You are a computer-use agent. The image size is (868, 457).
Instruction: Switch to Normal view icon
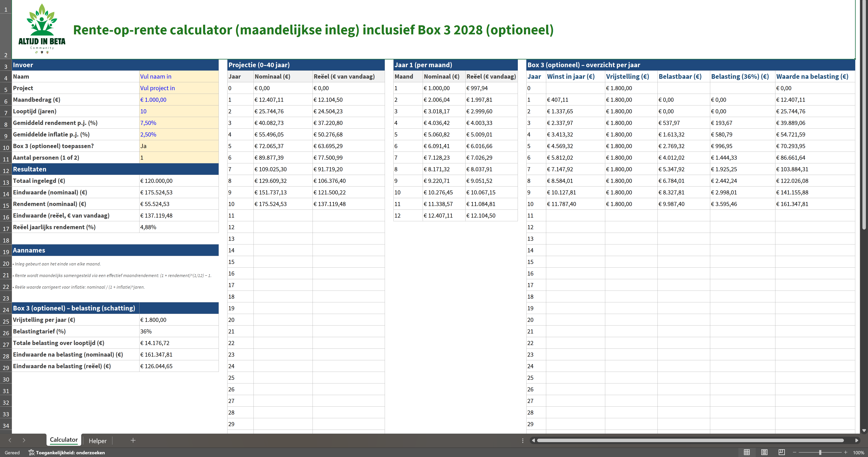747,452
